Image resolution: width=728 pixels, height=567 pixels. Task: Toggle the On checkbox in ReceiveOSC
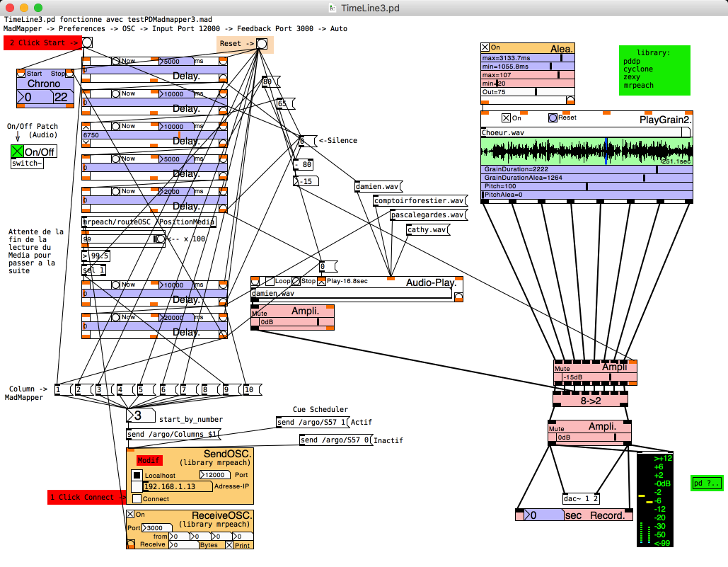[x=130, y=514]
